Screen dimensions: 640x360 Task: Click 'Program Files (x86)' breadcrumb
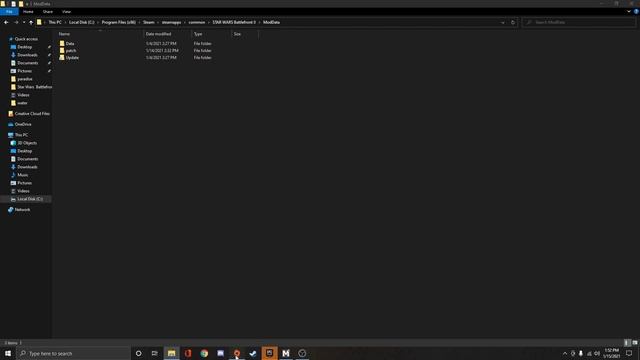(119, 22)
